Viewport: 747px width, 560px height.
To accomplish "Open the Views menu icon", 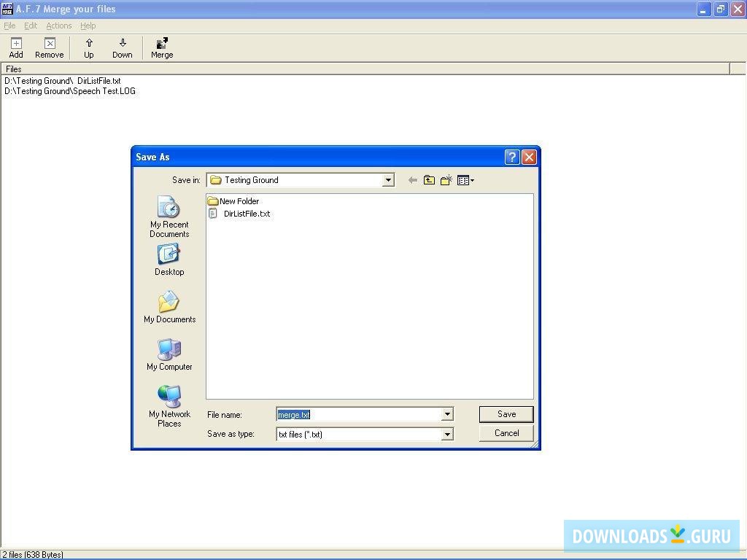I will click(x=465, y=180).
